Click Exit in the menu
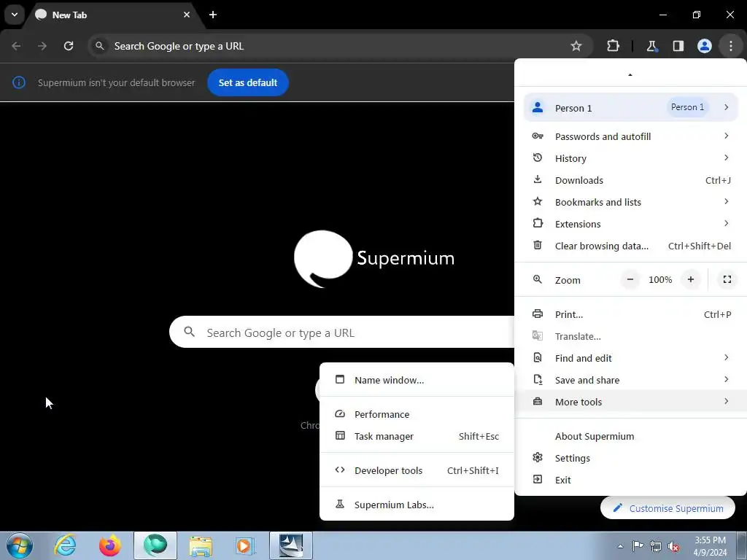Viewport: 747px width, 560px height. [630, 480]
